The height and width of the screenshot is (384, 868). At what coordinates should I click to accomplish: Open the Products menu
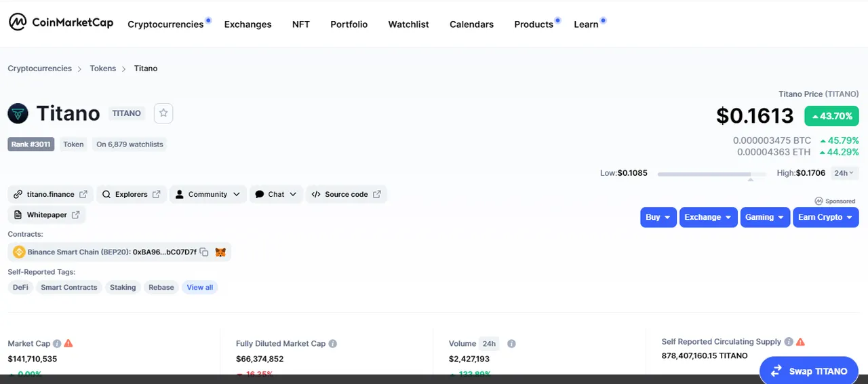tap(534, 24)
